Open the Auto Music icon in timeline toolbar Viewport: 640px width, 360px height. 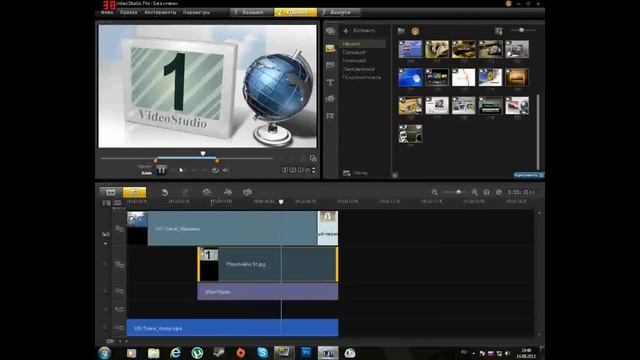(247, 192)
